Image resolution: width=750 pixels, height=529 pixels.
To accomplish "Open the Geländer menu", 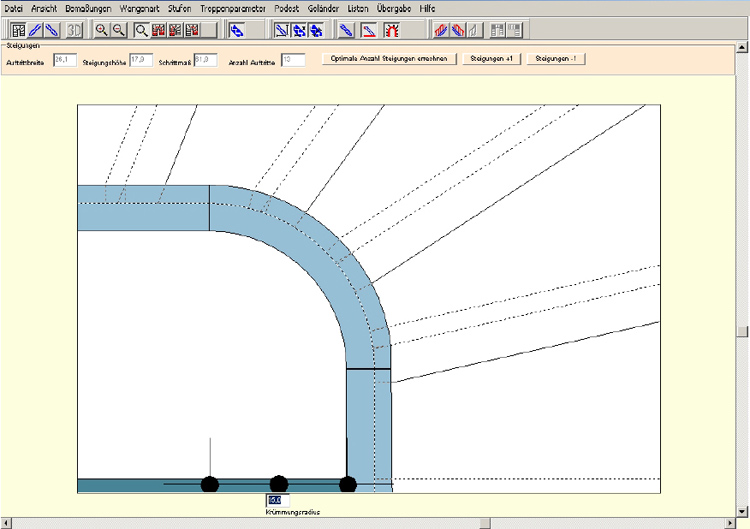I will click(x=323, y=8).
